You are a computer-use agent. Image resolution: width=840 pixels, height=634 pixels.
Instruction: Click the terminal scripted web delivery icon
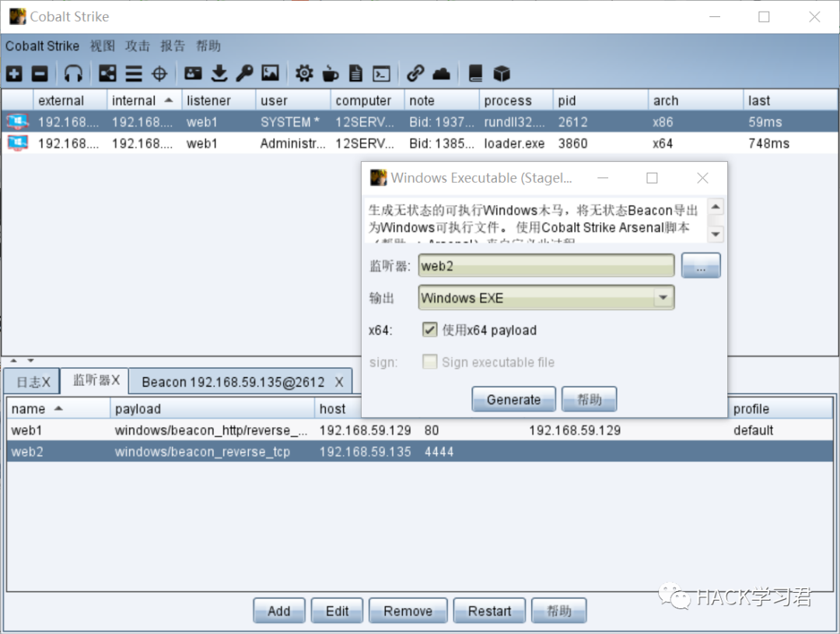tap(381, 73)
